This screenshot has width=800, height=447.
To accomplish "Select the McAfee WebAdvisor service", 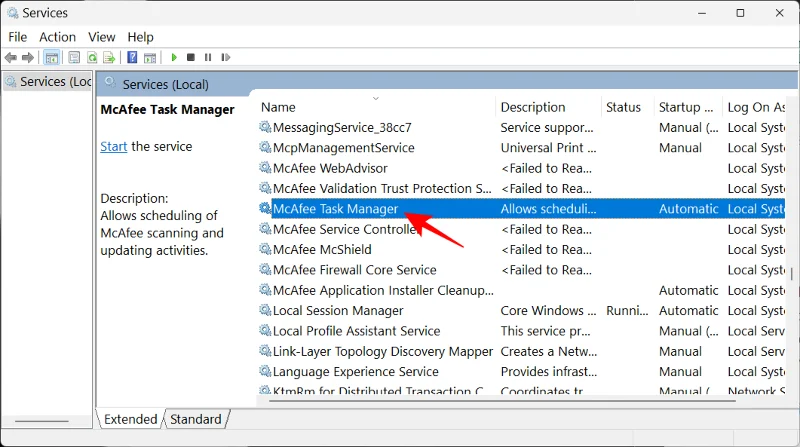I will pos(521,168).
